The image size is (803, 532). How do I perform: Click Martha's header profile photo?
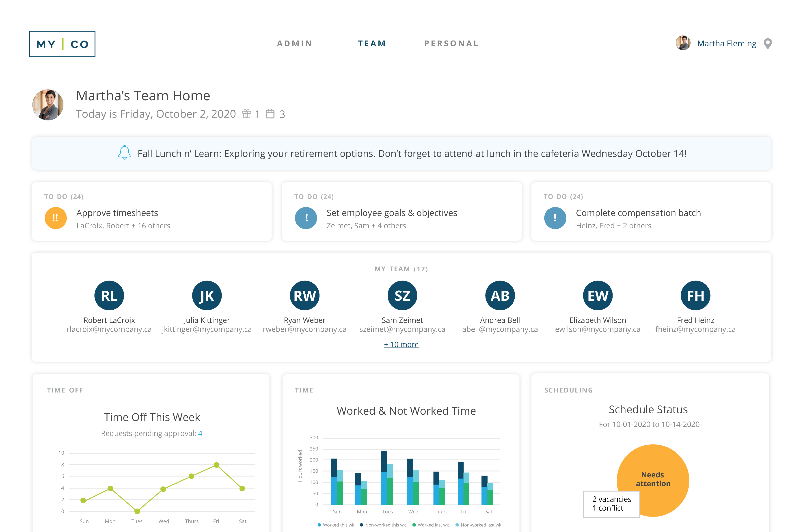coord(48,105)
